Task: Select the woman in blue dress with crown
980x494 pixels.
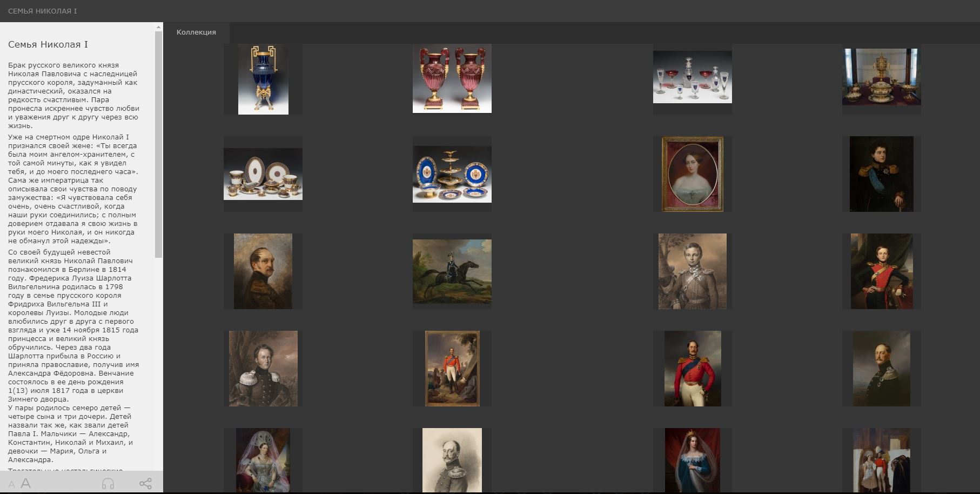Action: tap(692, 460)
